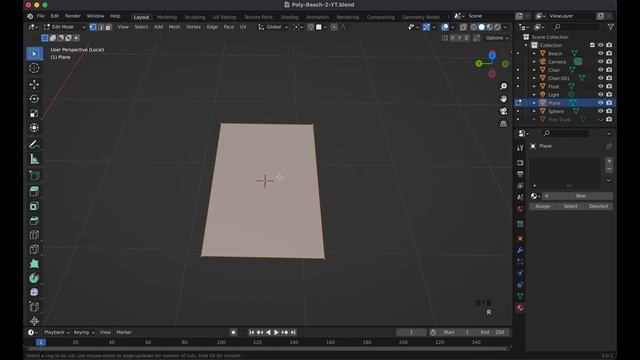
Task: Select the Measure tool
Action: tap(34, 159)
